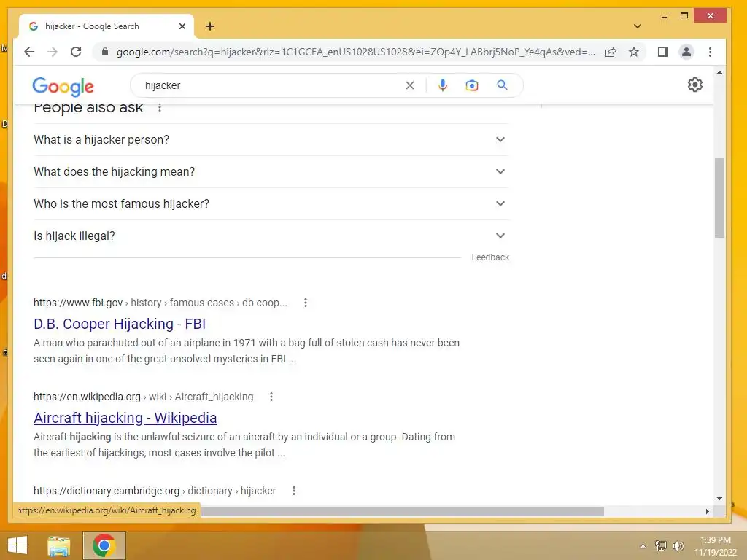Clear the search box text
747x560 pixels.
point(410,85)
